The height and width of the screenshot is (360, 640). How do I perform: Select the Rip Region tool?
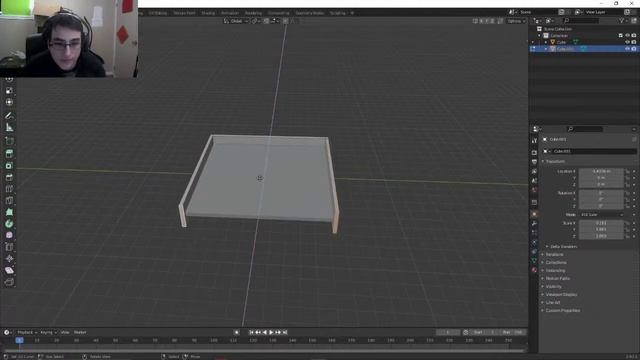(9, 282)
